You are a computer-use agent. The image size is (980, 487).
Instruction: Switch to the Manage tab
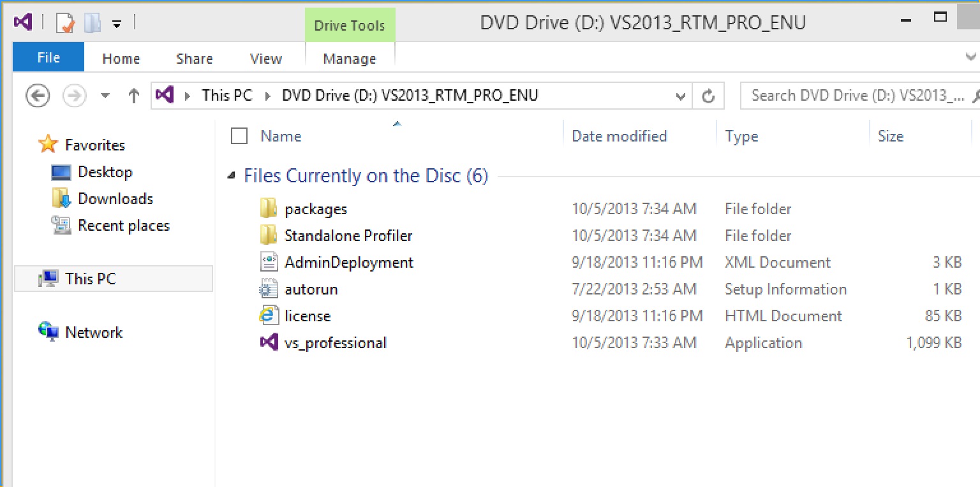click(350, 59)
